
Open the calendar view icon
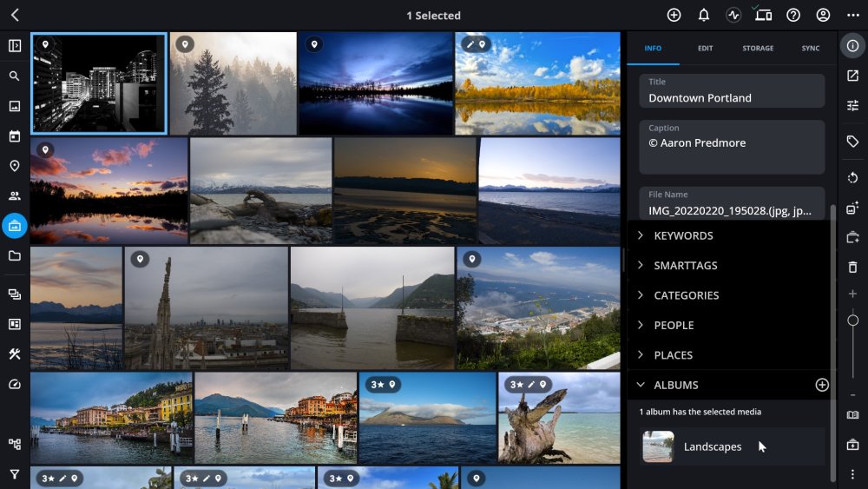point(15,135)
